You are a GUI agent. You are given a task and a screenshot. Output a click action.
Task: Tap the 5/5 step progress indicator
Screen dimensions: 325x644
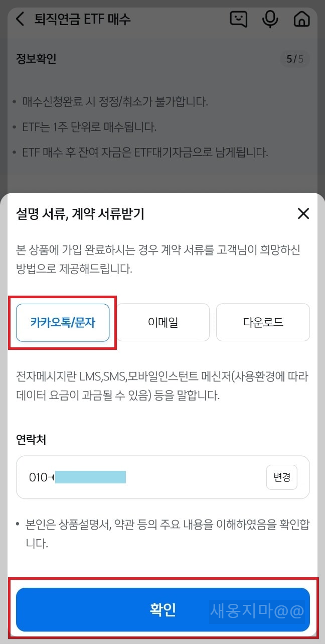point(295,58)
